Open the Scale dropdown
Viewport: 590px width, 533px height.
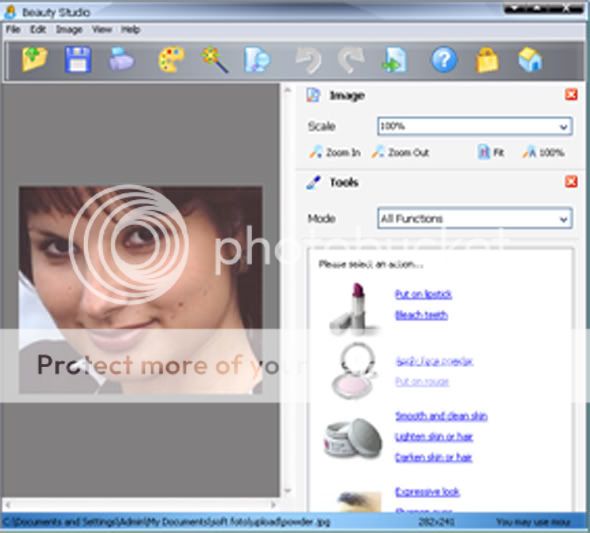[475, 126]
